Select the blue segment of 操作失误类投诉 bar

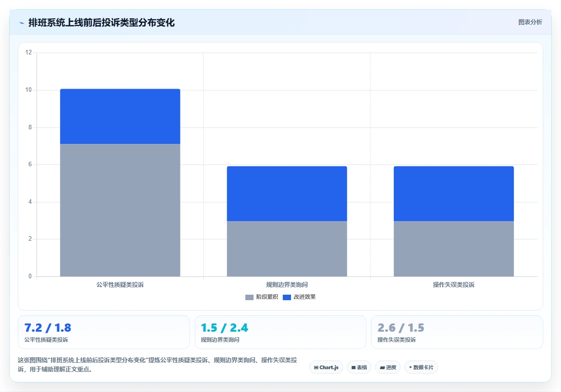[454, 194]
